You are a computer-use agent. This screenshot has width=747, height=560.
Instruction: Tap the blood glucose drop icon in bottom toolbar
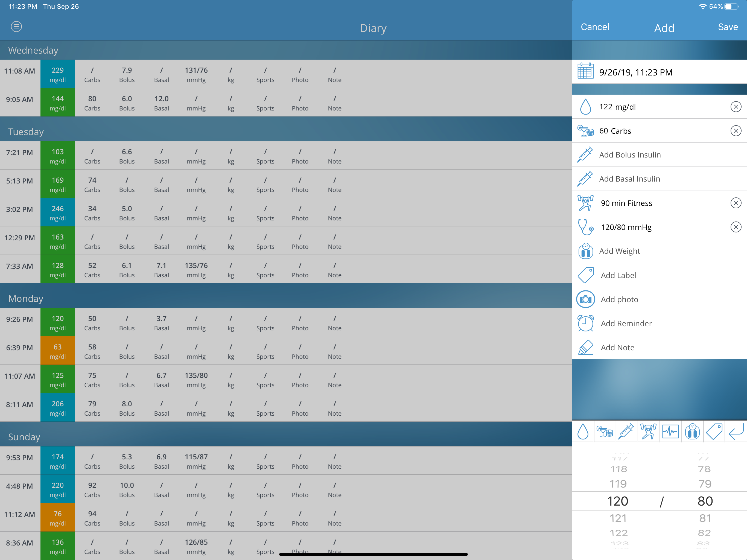tap(583, 431)
